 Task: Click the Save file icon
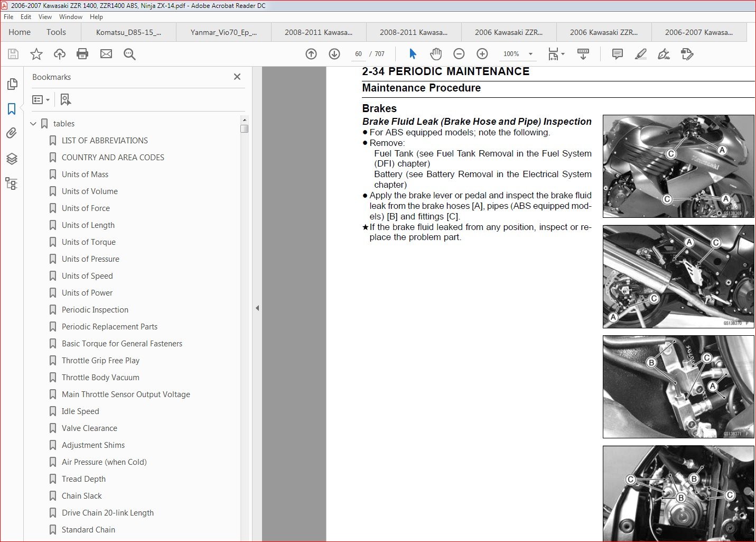13,54
